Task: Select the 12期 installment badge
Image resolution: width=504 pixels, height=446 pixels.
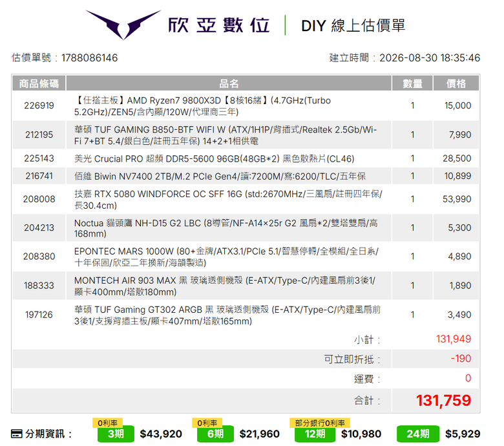Action: click(315, 434)
